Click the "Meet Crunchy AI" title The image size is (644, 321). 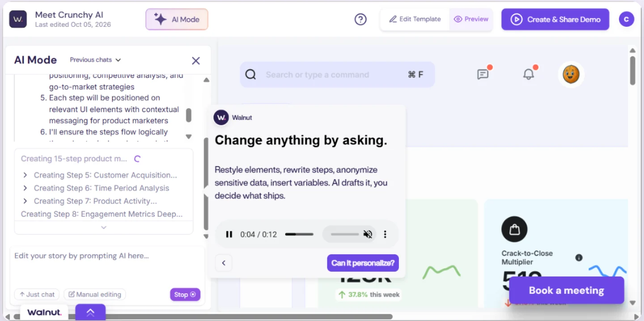pos(68,15)
